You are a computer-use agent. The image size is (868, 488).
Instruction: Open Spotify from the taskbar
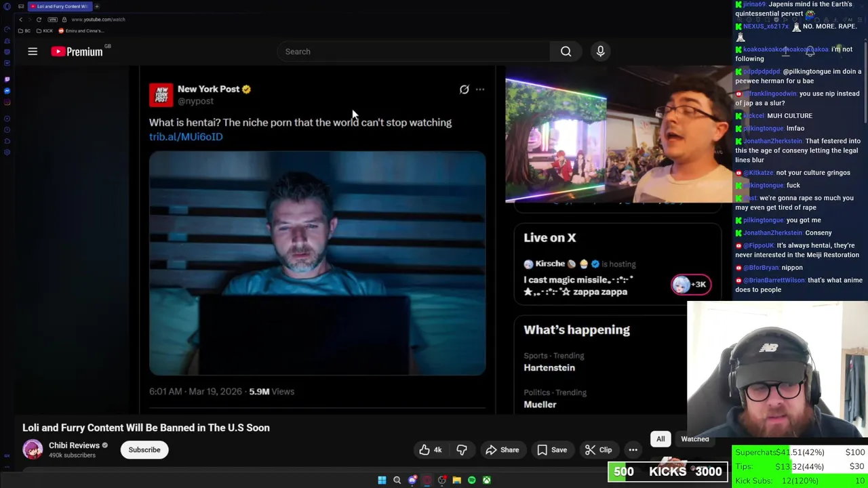pyautogui.click(x=472, y=480)
